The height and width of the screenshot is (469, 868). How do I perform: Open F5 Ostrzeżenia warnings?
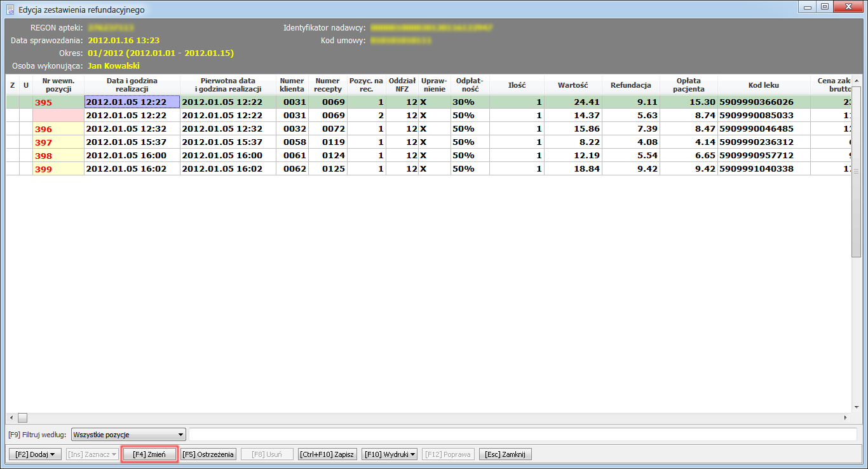click(x=208, y=454)
